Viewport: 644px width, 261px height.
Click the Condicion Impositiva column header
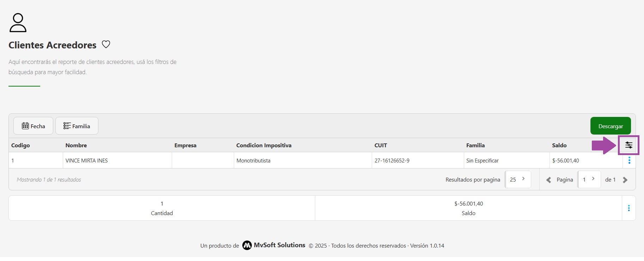click(264, 146)
